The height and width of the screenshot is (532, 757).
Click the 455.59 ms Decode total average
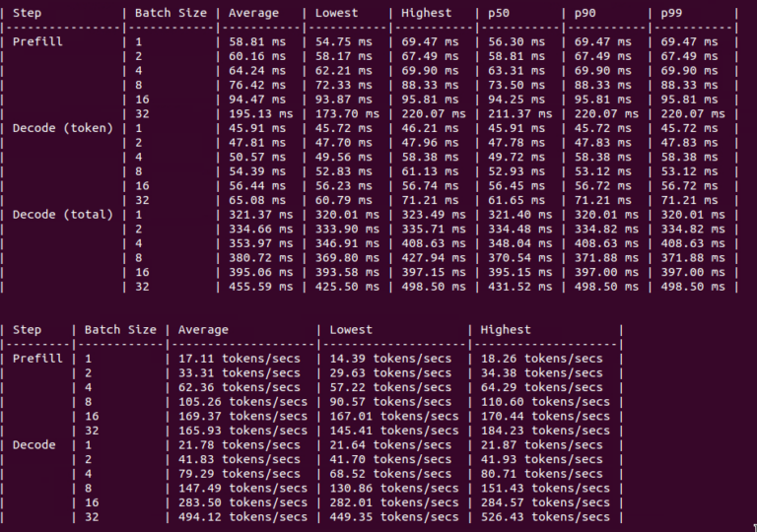[x=256, y=287]
